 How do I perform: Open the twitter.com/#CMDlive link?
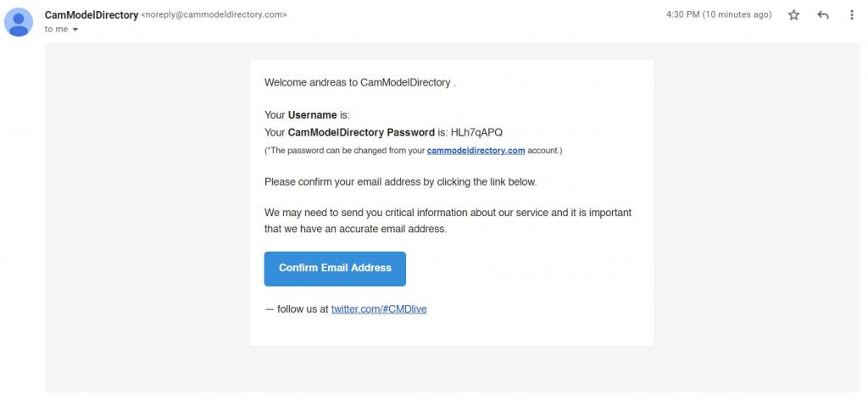pyautogui.click(x=379, y=309)
